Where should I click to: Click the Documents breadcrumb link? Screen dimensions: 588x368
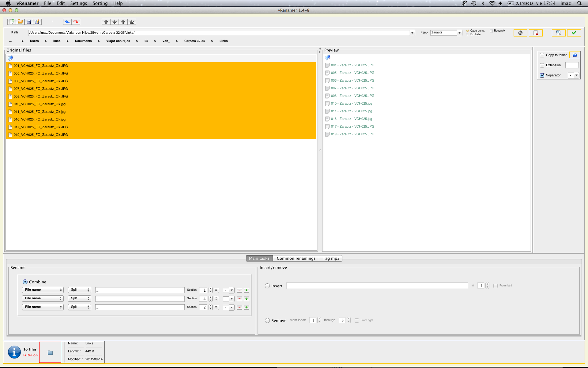(x=83, y=41)
